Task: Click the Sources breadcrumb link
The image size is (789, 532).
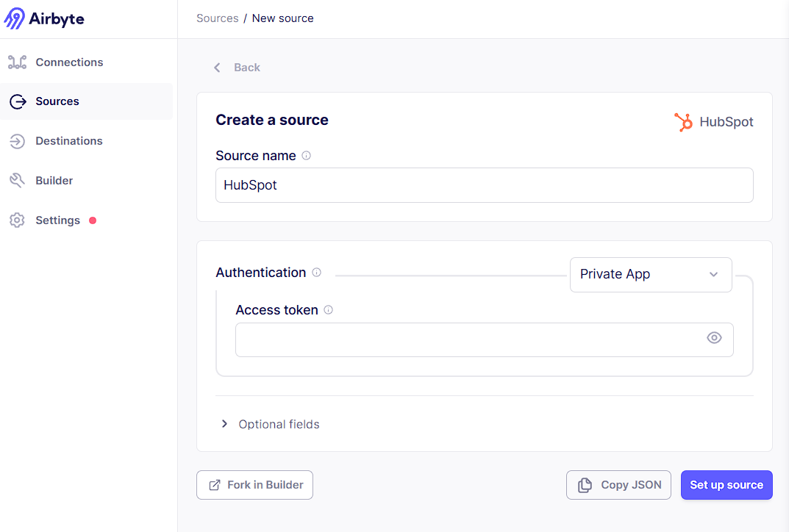Action: (x=218, y=18)
